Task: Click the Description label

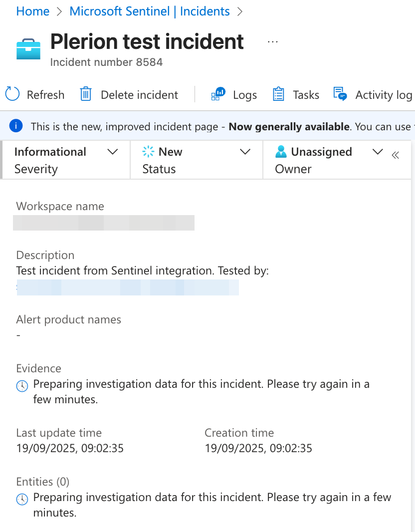Action: [x=45, y=255]
